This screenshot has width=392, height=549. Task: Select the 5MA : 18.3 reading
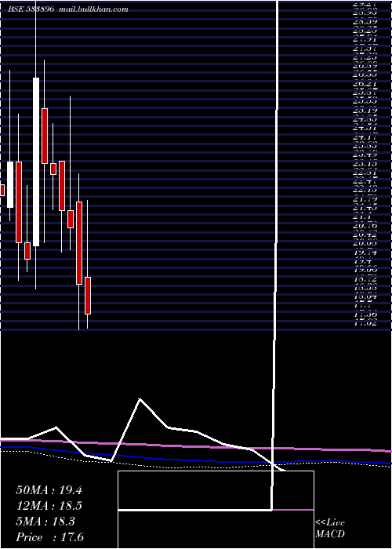45,522
